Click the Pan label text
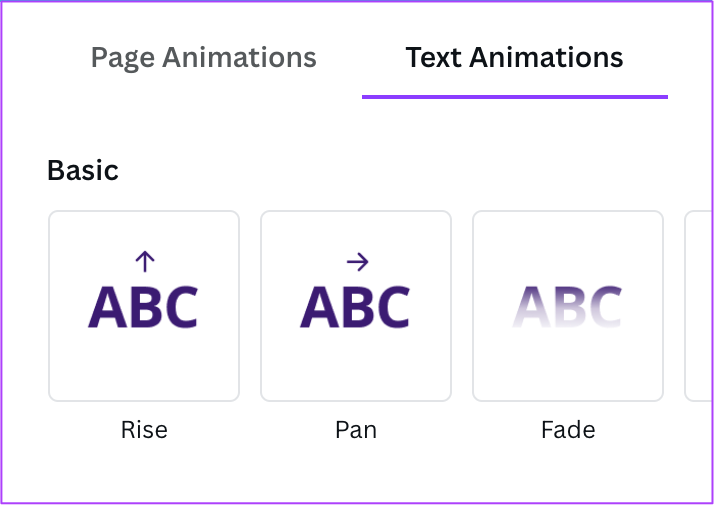The image size is (714, 506). 356,430
